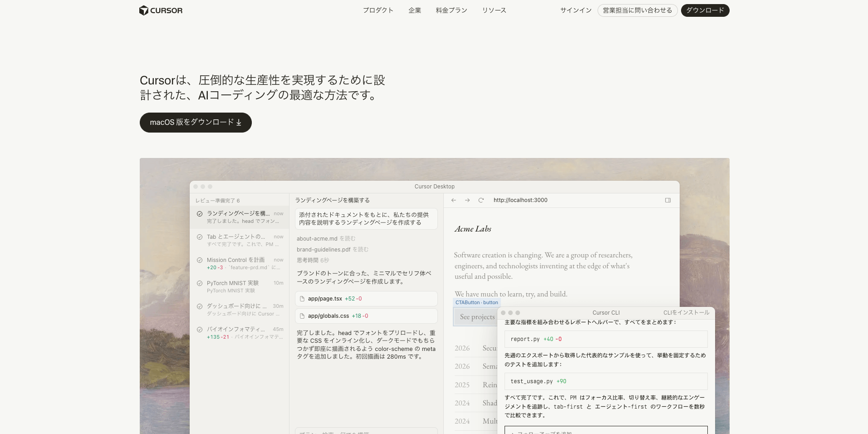Open the 料金プラン page
The image size is (868, 434).
451,10
